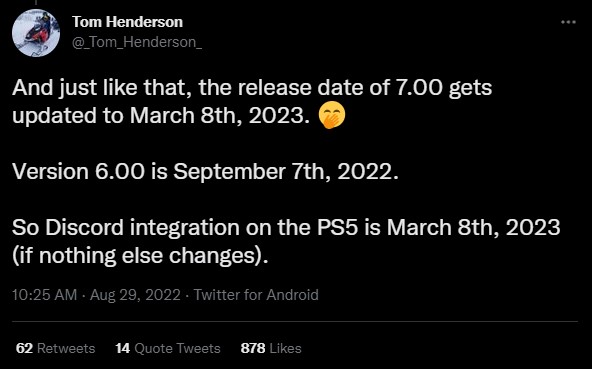View who gave the 878 Likes
This screenshot has width=592, height=369.
click(271, 348)
